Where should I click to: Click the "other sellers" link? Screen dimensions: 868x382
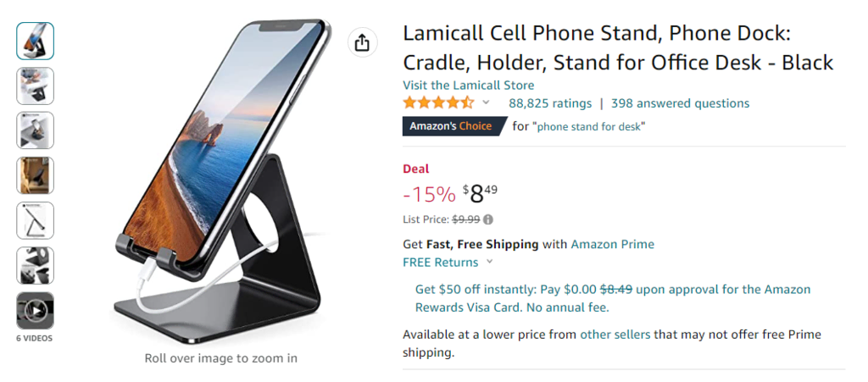615,335
